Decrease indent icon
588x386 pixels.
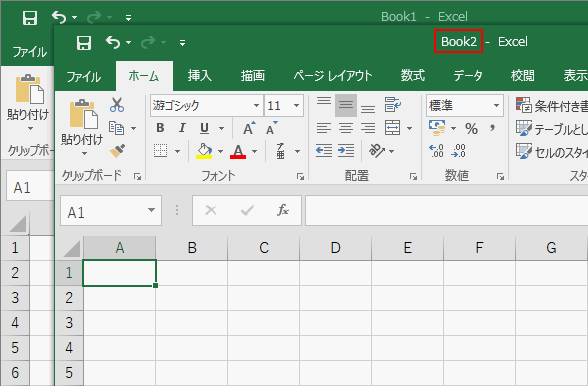click(x=324, y=151)
